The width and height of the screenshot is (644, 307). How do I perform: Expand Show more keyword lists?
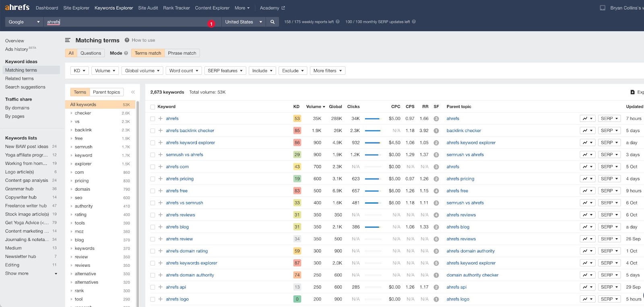click(x=31, y=274)
